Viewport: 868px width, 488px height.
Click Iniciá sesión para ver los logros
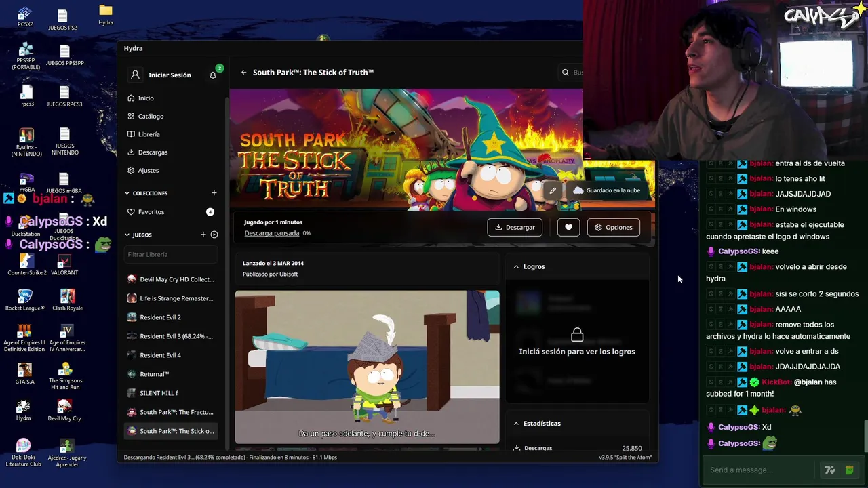(577, 352)
